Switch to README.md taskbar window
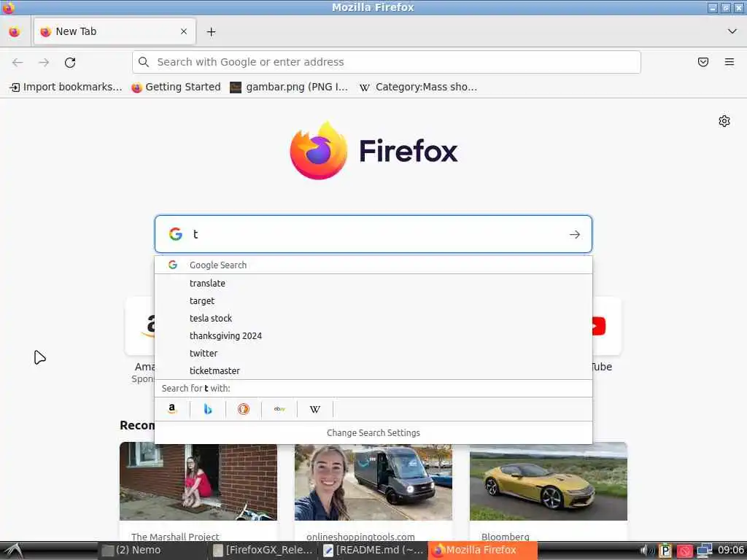 click(373, 550)
